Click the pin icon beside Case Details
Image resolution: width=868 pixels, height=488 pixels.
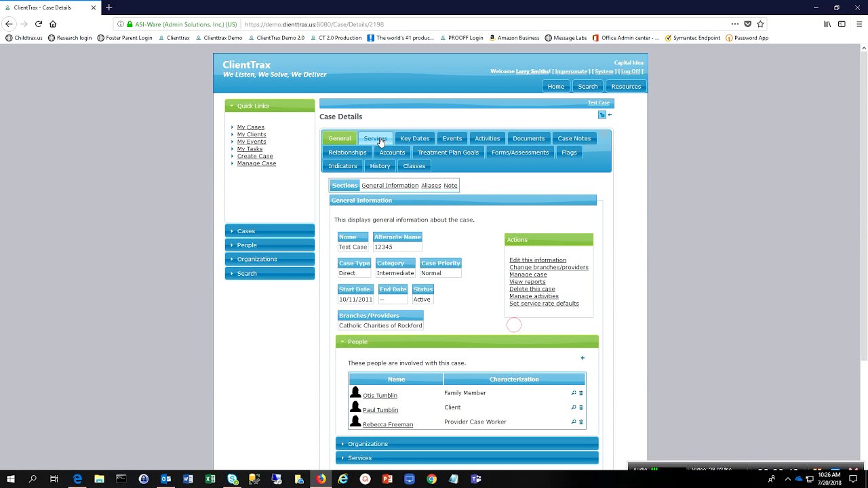click(601, 115)
